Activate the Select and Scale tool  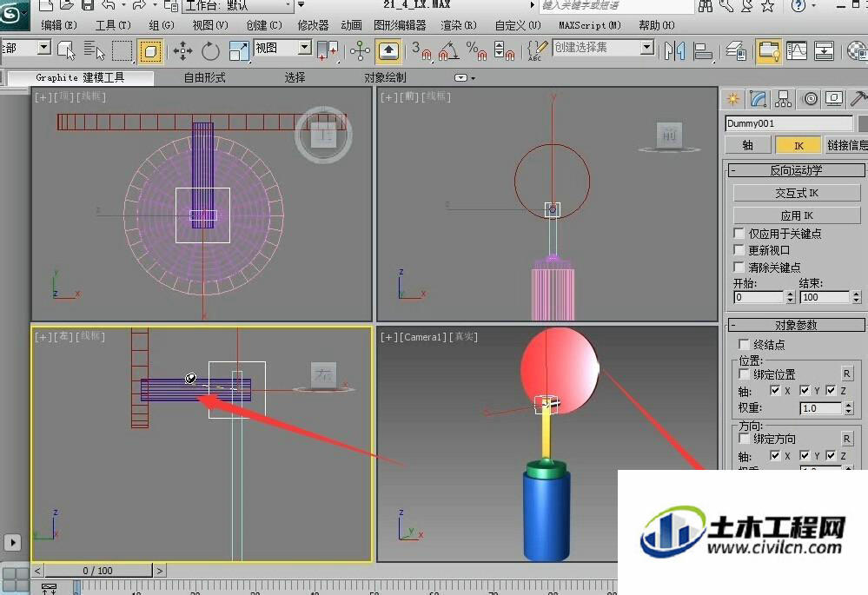[x=239, y=51]
